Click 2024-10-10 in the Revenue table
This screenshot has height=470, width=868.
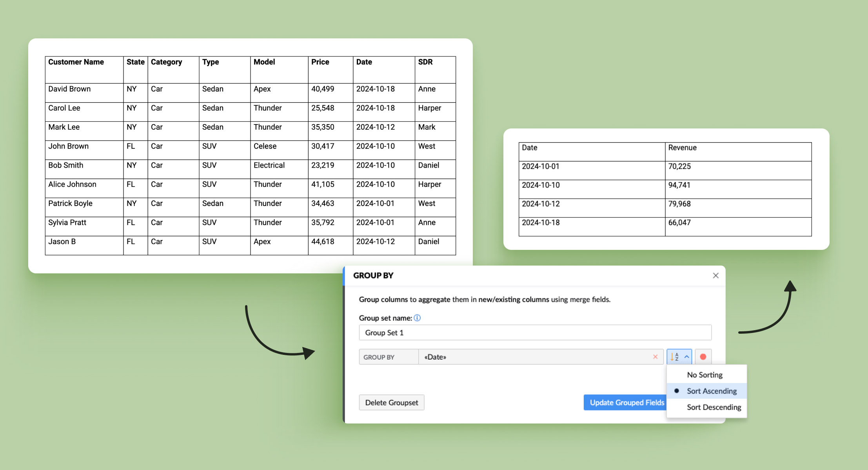coord(592,189)
